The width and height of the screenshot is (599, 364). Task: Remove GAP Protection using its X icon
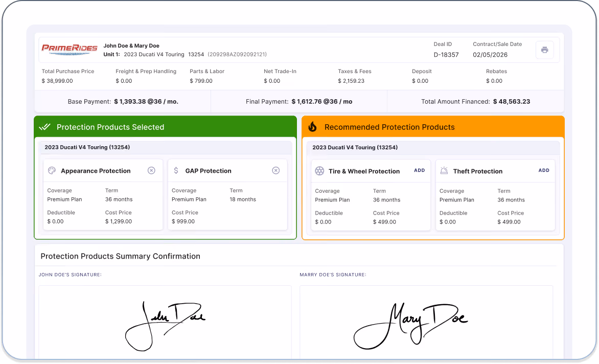[276, 170]
